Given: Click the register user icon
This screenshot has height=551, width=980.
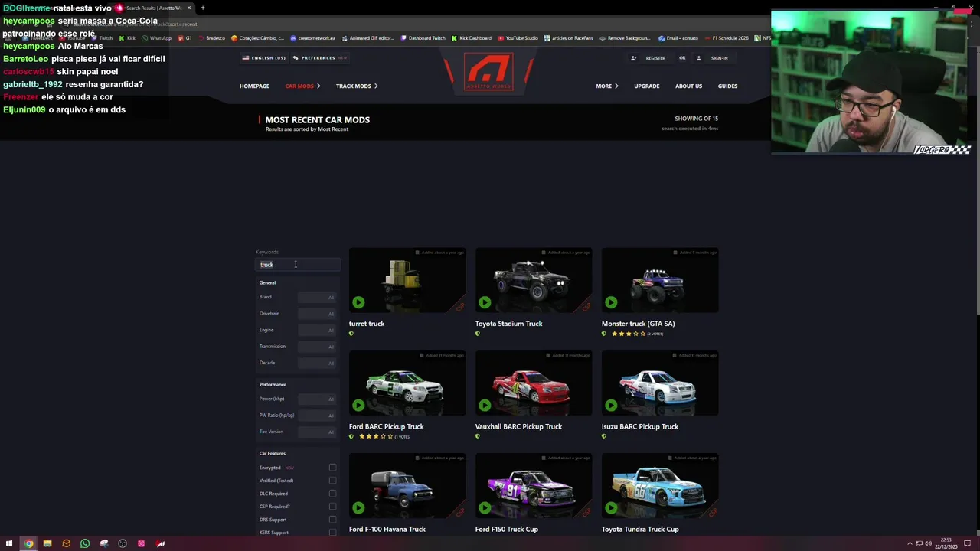Looking at the screenshot, I should pos(633,58).
